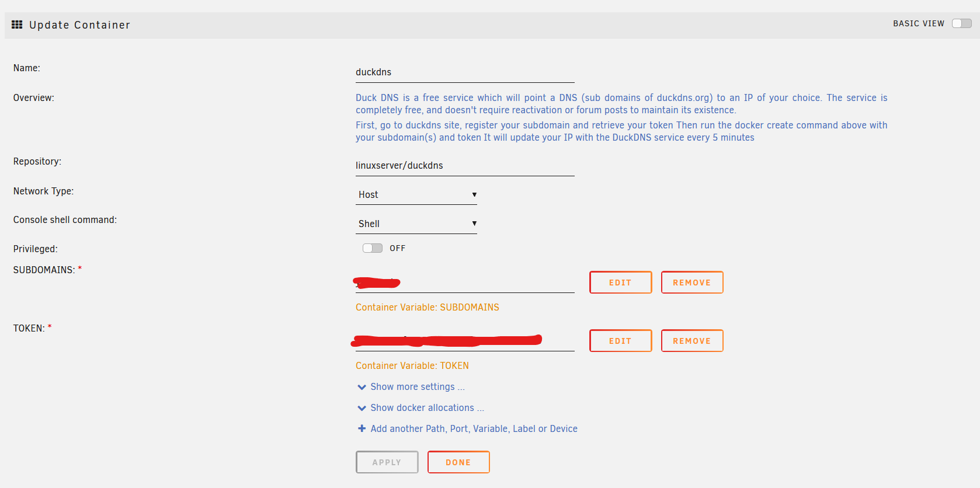Click the Apply button
Viewport: 980px width, 488px height.
(x=387, y=462)
